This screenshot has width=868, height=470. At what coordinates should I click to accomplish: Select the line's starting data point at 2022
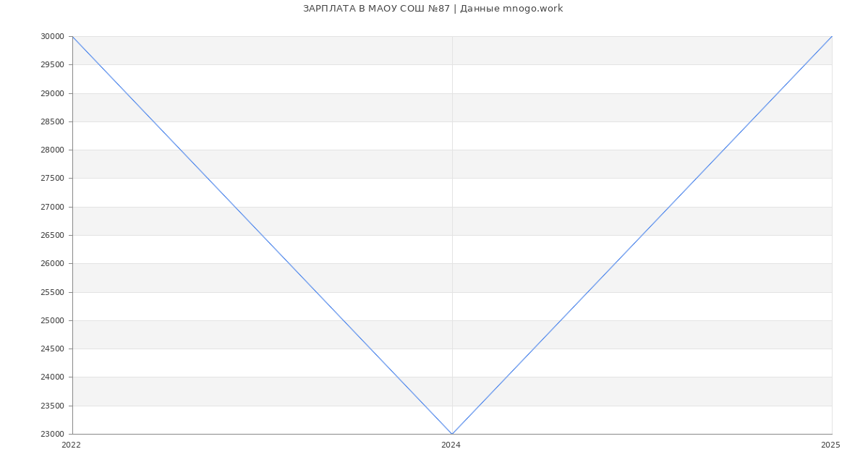[72, 36]
